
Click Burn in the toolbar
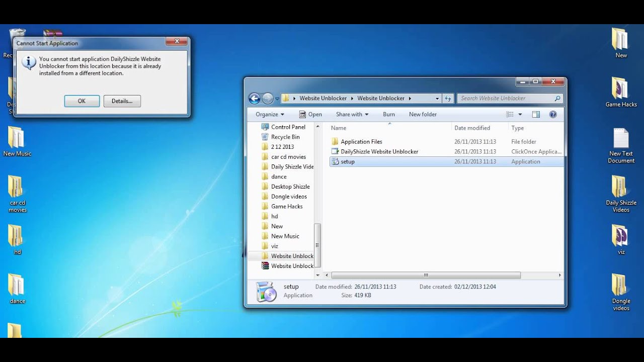click(388, 114)
